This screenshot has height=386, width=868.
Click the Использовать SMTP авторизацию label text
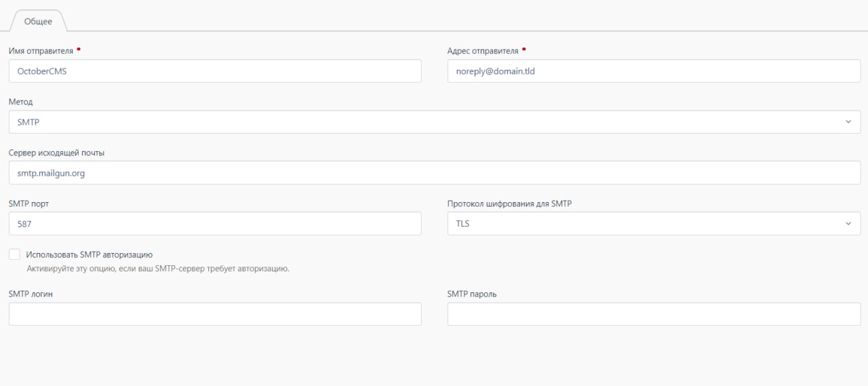point(90,254)
